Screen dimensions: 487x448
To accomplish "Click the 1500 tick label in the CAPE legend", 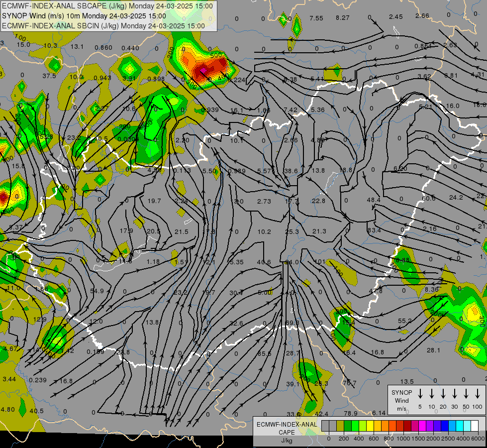I will [x=418, y=439].
